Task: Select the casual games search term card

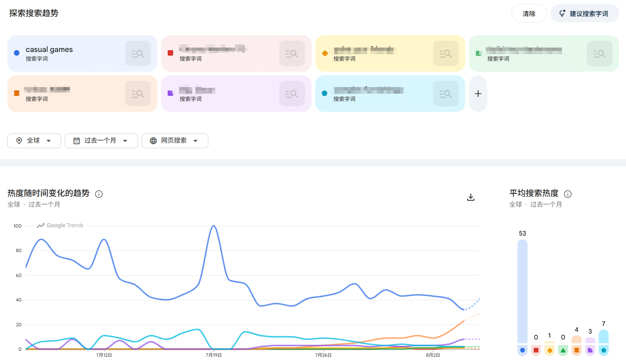Action: click(x=82, y=53)
